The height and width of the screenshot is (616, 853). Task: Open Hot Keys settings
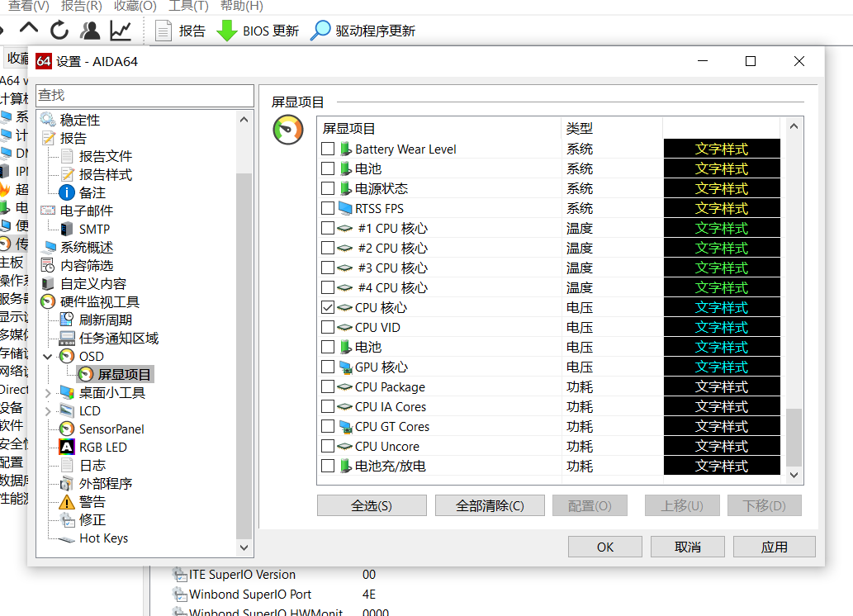point(103,538)
